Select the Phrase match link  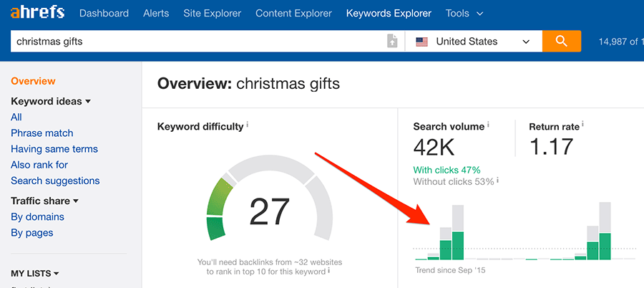click(x=42, y=133)
